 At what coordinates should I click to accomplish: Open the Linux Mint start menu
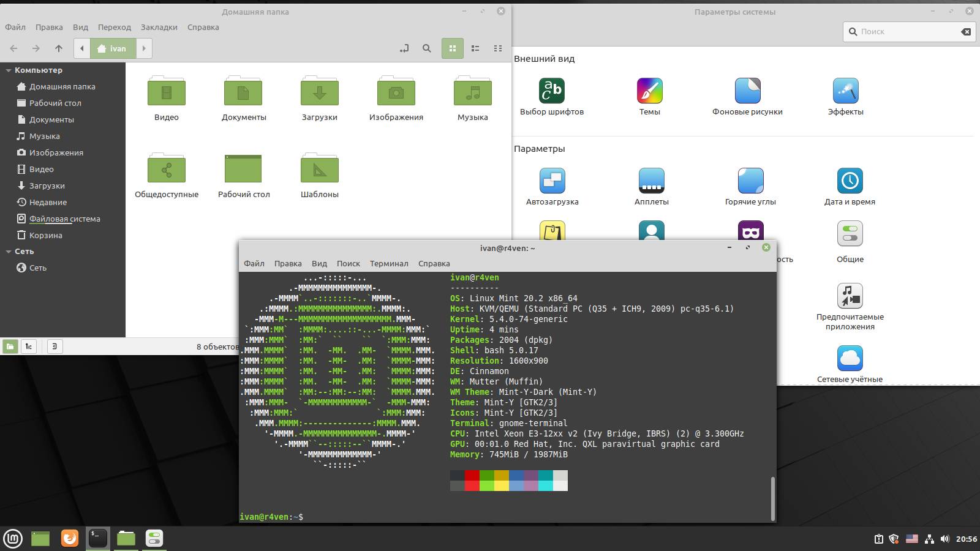coord(13,538)
